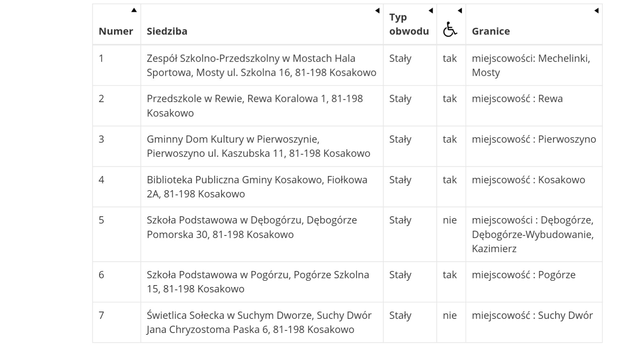Click Gminny Dom Kultury w Pierwoszynie cell

click(258, 146)
